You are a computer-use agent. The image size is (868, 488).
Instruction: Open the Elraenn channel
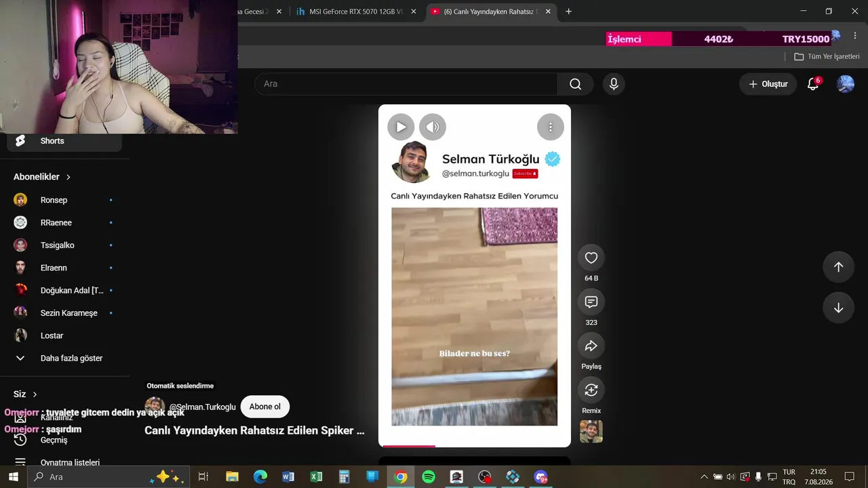coord(64,268)
